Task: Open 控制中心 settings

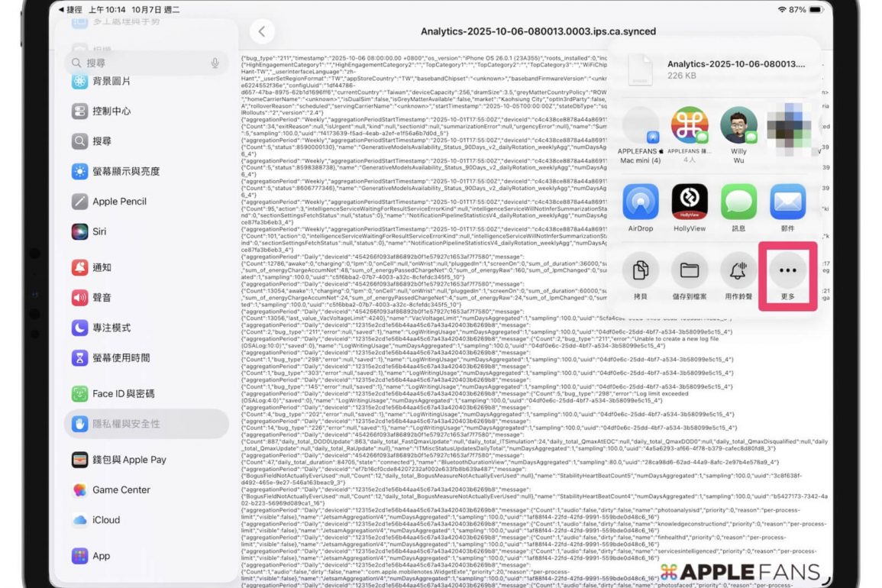Action: [x=111, y=111]
